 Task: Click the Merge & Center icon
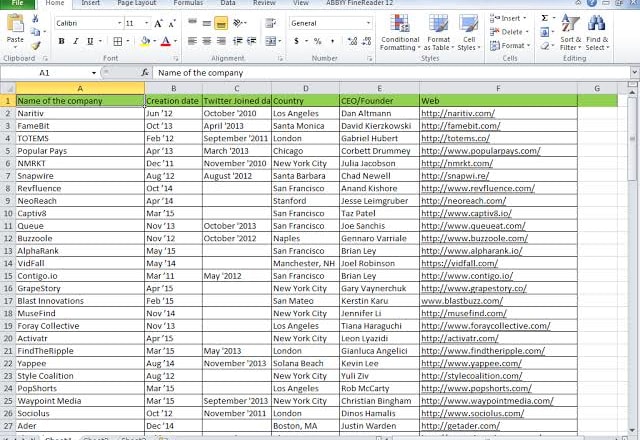[x=270, y=41]
